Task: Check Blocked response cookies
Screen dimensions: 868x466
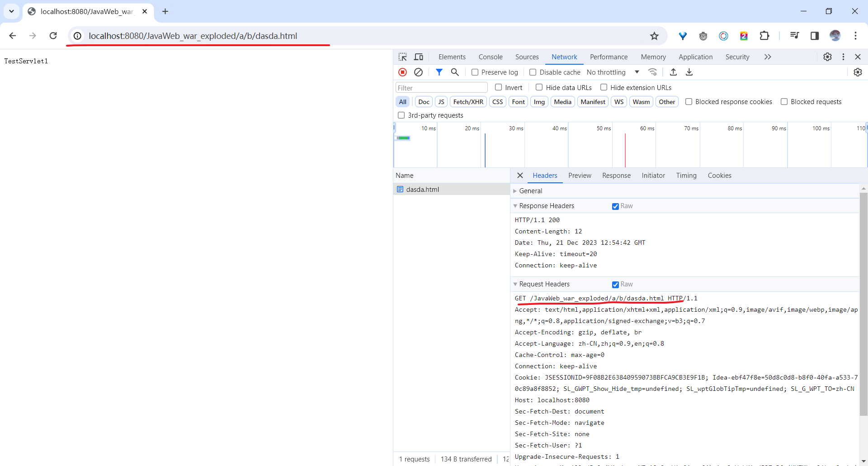Action: click(689, 102)
